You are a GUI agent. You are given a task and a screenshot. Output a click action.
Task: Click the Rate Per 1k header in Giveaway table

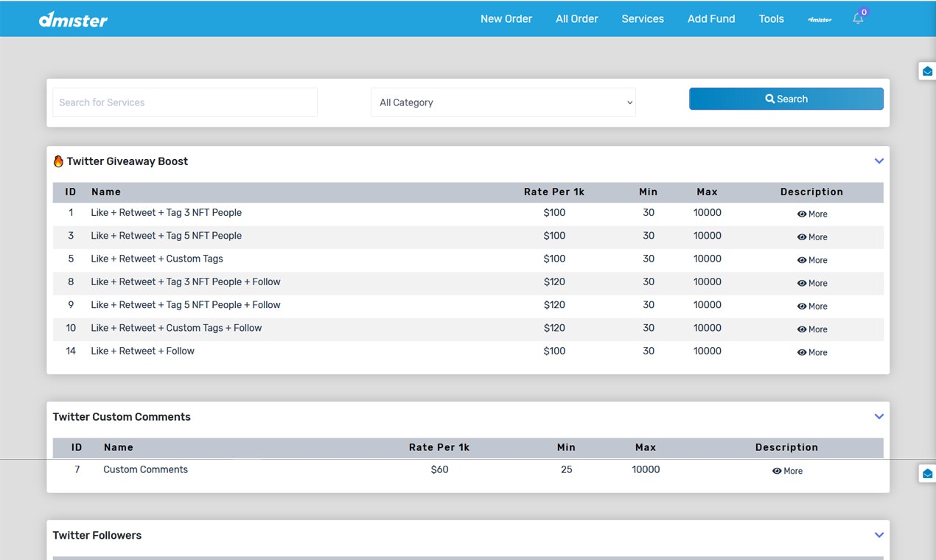coord(554,192)
